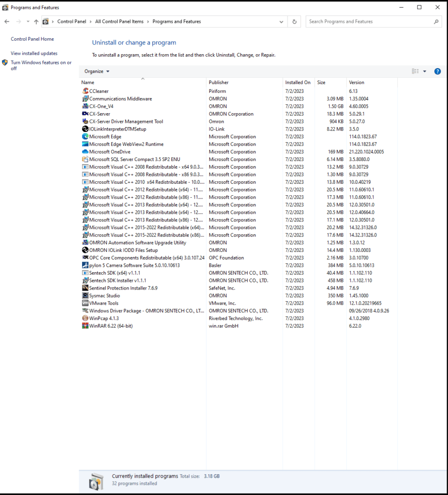Screen dimensions: 448x495
Task: Click the Microsoft OneDrive cloud icon
Action: click(x=85, y=151)
